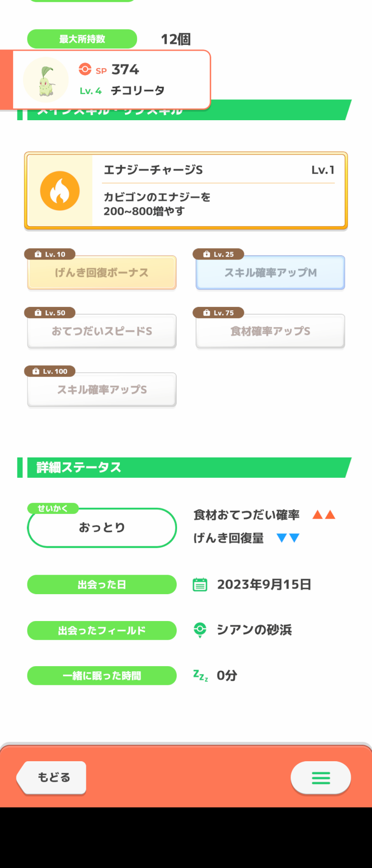Tap the red up arrows for 食材おてつだい確率
The height and width of the screenshot is (868, 372).
[324, 515]
